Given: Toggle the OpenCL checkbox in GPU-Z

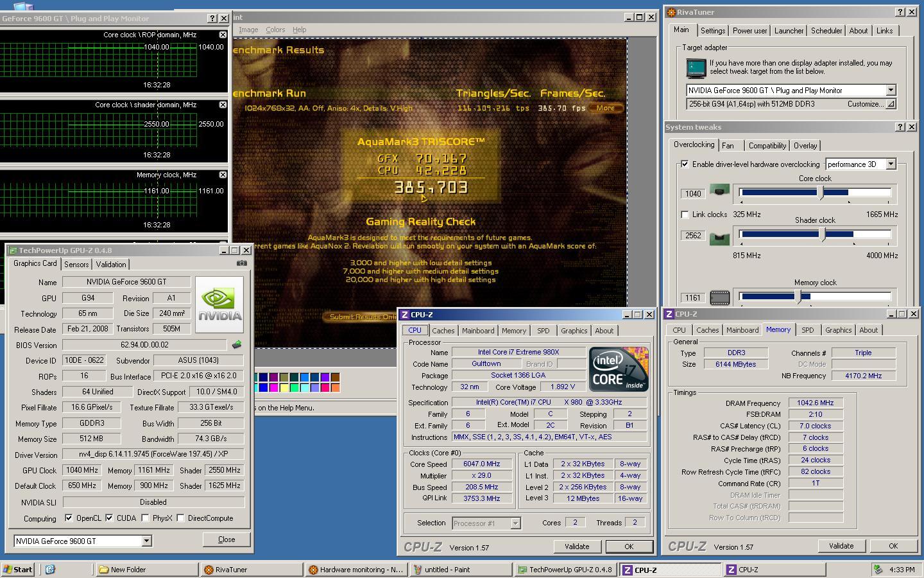Looking at the screenshot, I should tap(69, 518).
